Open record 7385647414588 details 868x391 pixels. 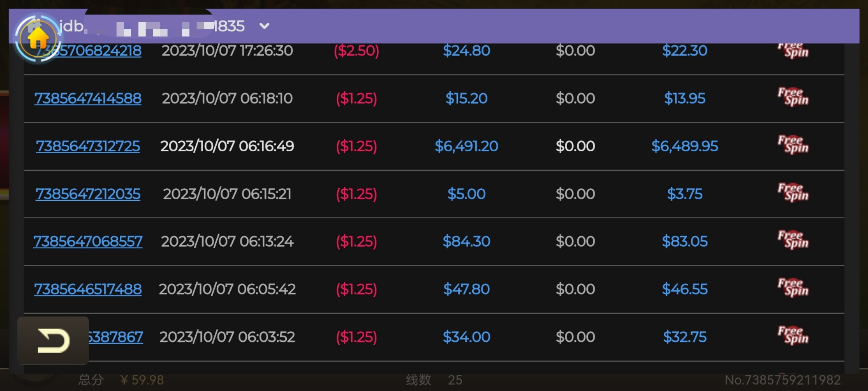click(x=88, y=98)
